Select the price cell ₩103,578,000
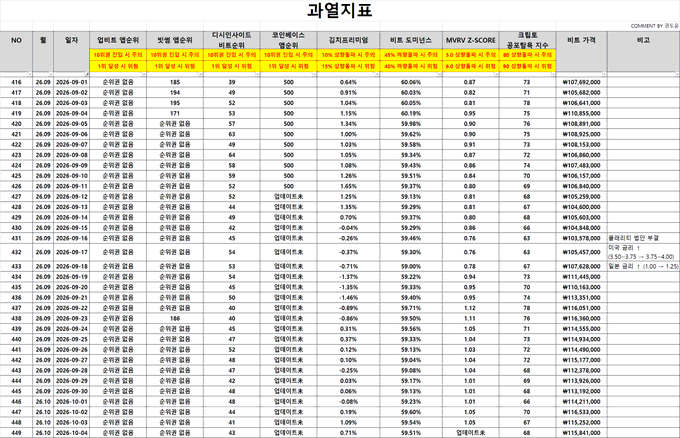The image size is (680, 438). point(582,238)
